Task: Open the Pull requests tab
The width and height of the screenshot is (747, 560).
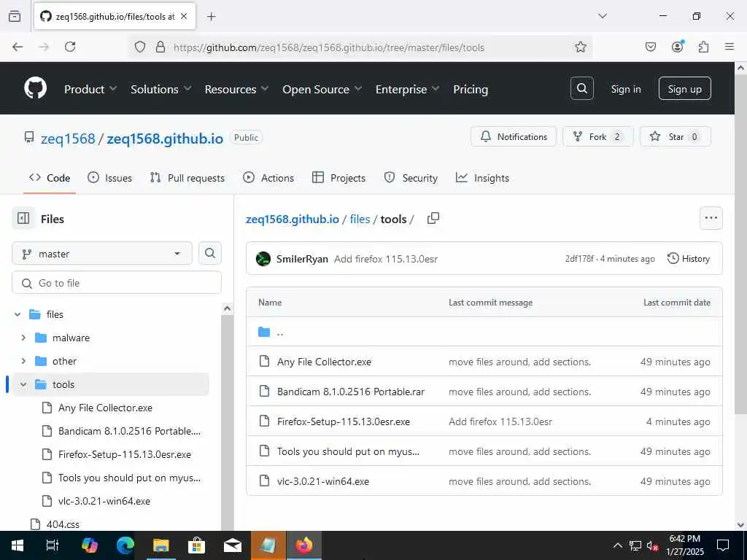Action: tap(187, 178)
